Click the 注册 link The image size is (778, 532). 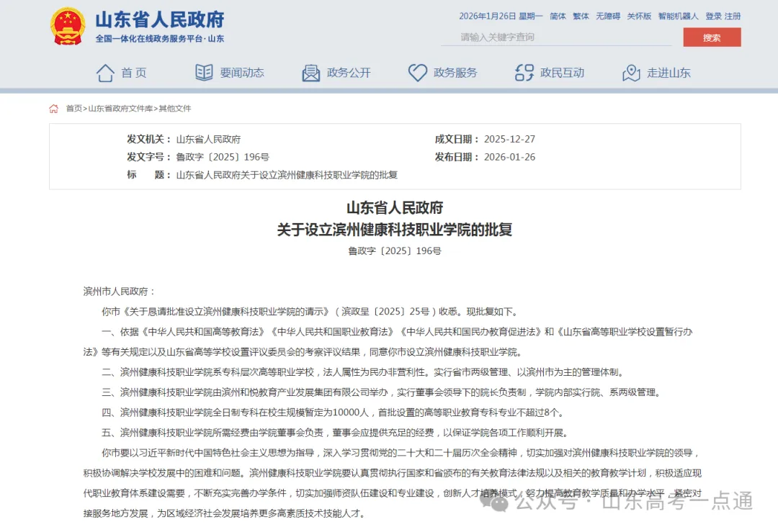(x=733, y=16)
